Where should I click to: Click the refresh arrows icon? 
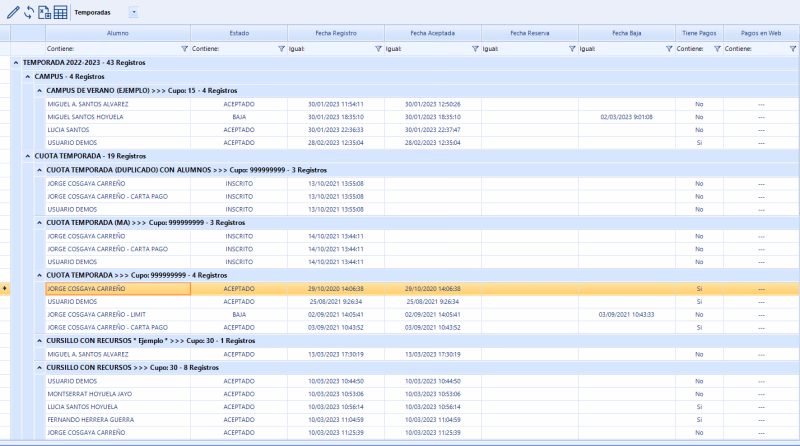27,12
